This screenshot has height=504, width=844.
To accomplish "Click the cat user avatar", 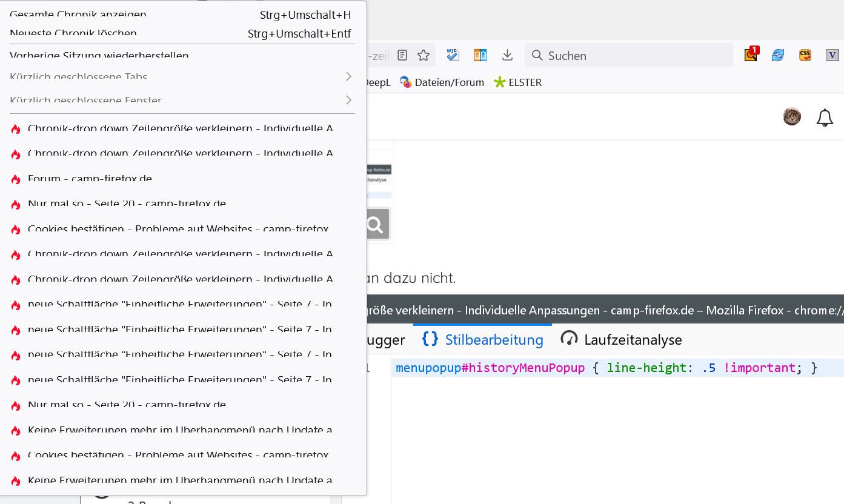I will [x=792, y=117].
